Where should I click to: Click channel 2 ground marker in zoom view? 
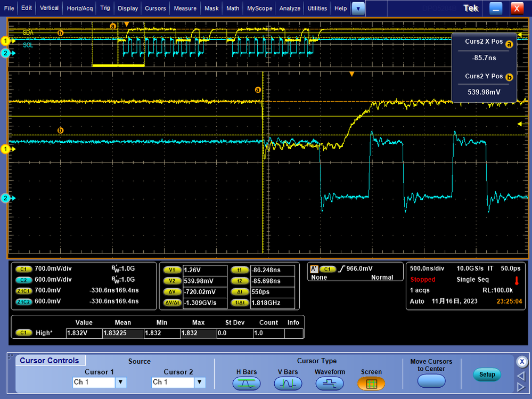7,198
